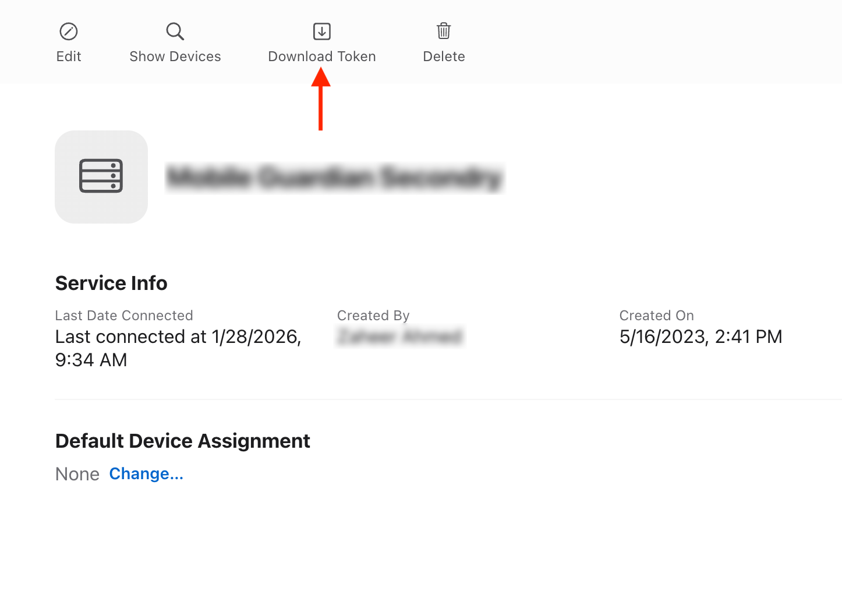The height and width of the screenshot is (616, 842).
Task: Click the Show Devices magnifier icon
Action: click(175, 31)
